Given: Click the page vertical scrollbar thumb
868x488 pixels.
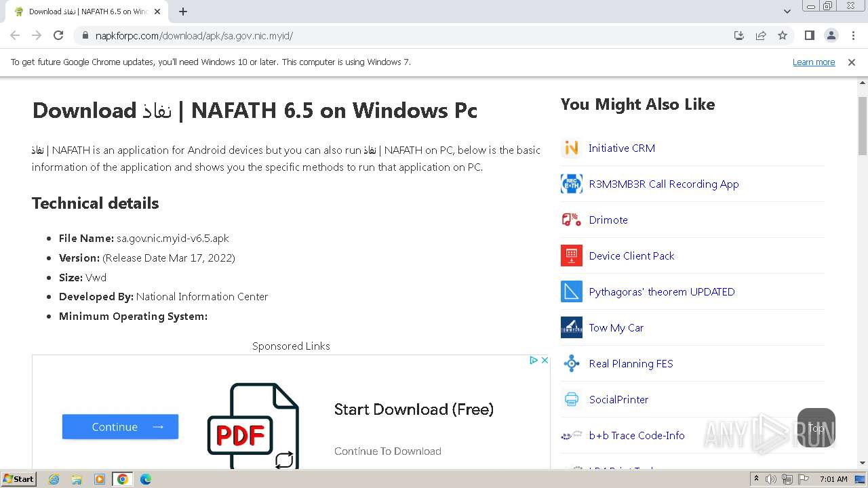Looking at the screenshot, I should click(863, 126).
